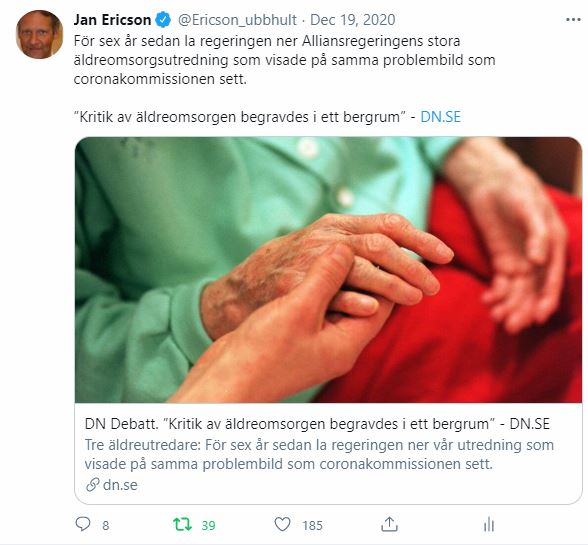Open Jan Ericson's profile picture
Viewport: 588px width, 545px height.
click(39, 34)
